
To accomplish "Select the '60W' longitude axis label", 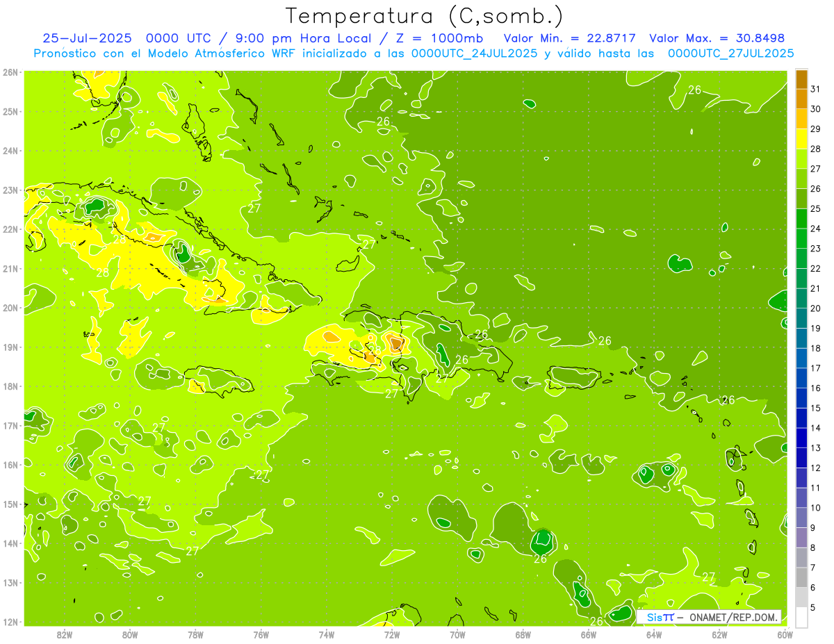I will (x=785, y=635).
